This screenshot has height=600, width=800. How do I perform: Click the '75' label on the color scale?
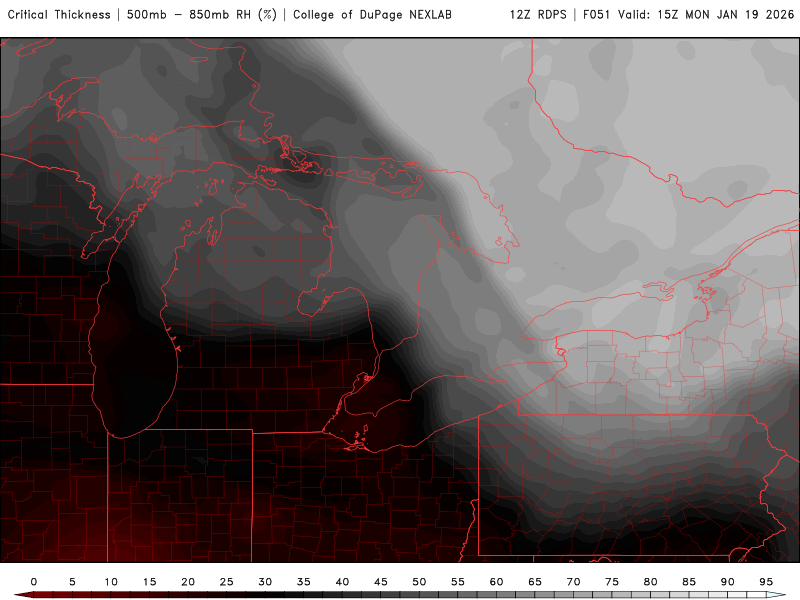[x=612, y=582]
